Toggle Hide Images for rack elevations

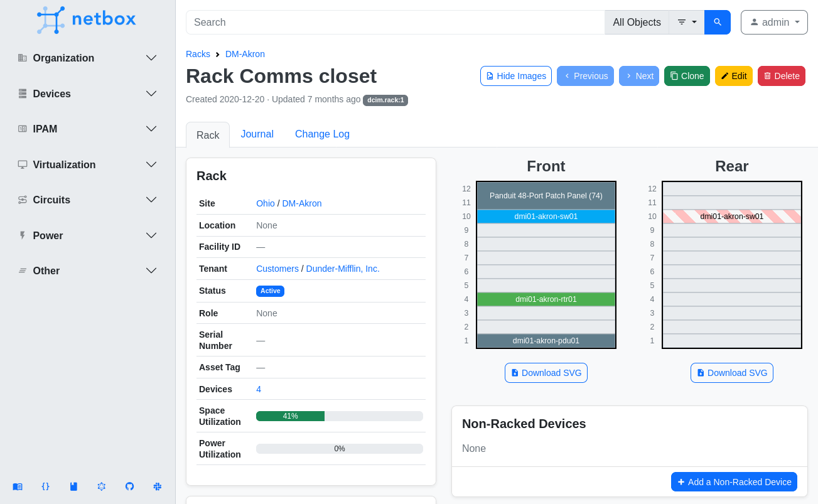point(516,75)
